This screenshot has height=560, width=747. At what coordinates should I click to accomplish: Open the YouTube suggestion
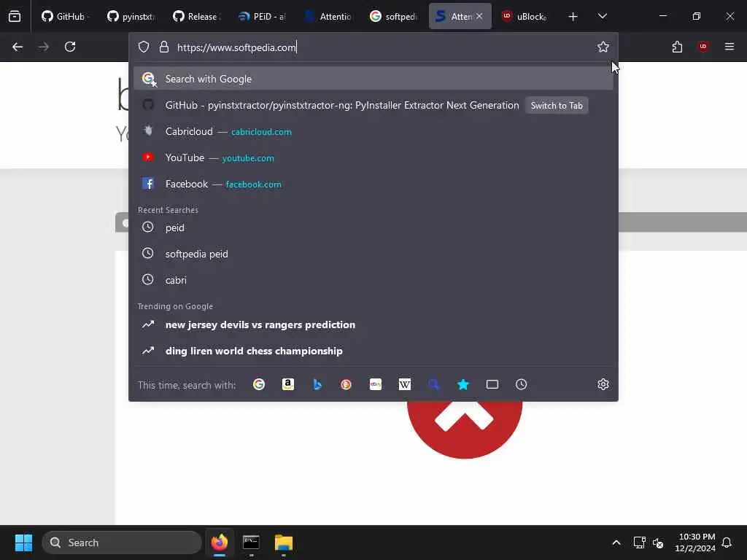pyautogui.click(x=373, y=157)
